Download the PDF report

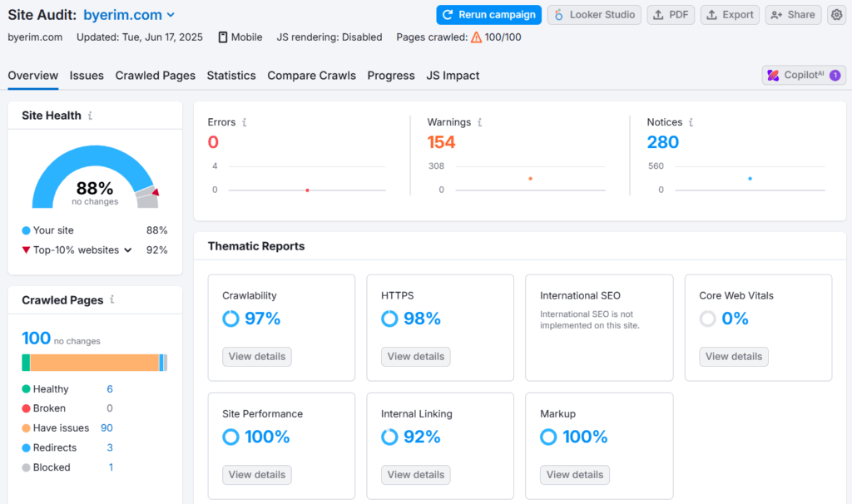point(671,15)
